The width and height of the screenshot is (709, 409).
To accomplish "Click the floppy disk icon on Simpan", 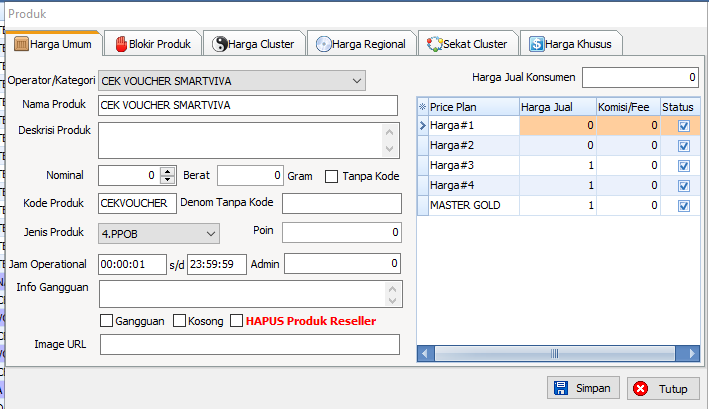I will coord(561,388).
